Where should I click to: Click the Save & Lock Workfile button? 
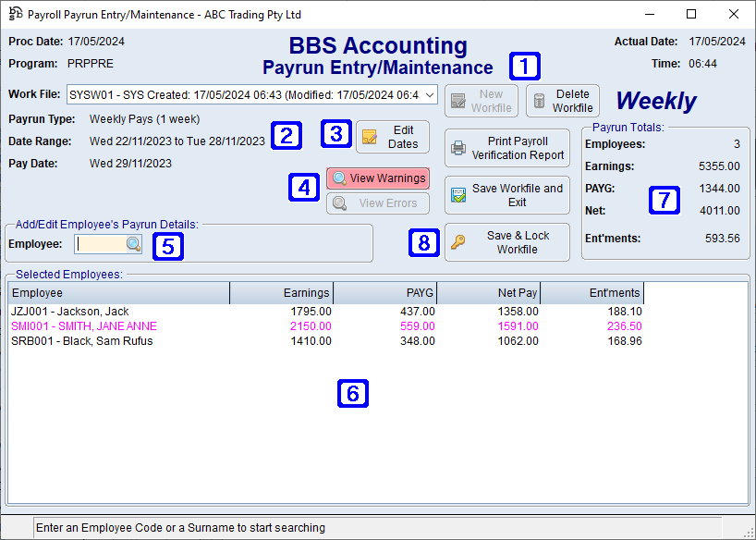pos(506,241)
